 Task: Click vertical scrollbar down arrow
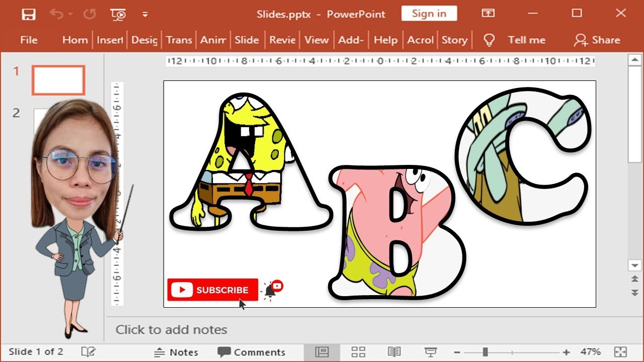tap(634, 265)
